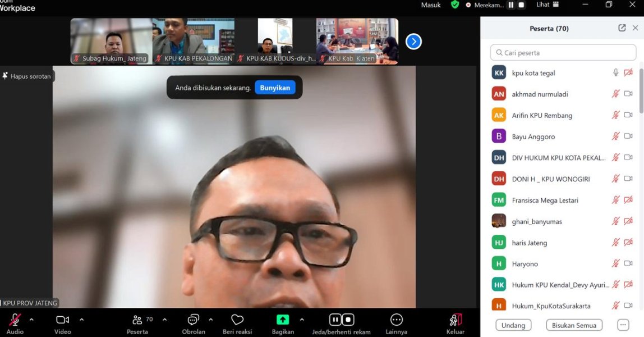Open the Lainnya more options icon
Image resolution: width=644 pixels, height=337 pixels.
[x=396, y=320]
